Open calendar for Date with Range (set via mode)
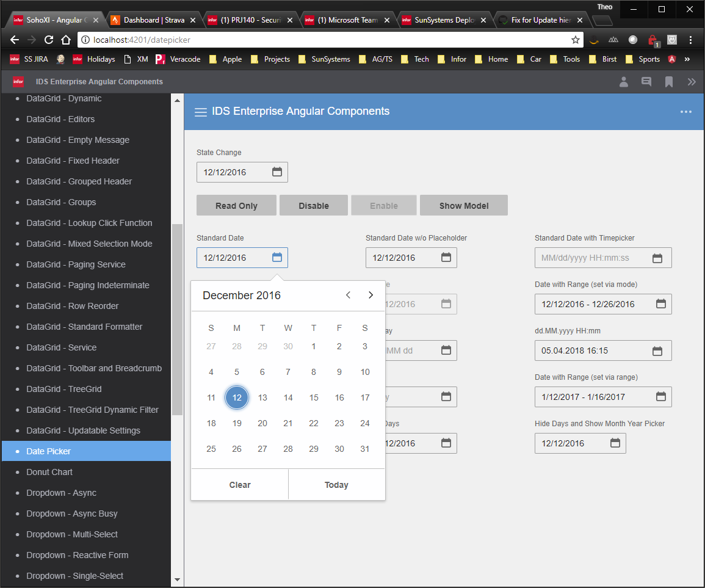Screen dimensions: 705x588 click(661, 303)
